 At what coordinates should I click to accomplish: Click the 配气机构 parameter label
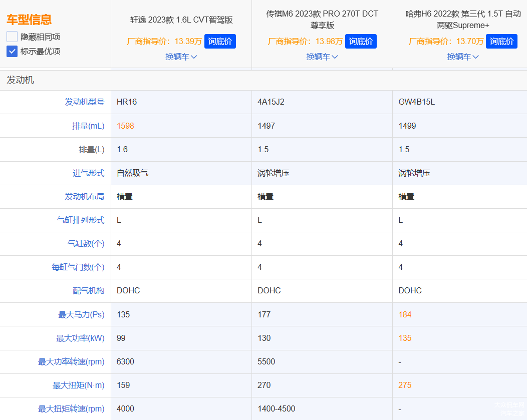pyautogui.click(x=88, y=291)
